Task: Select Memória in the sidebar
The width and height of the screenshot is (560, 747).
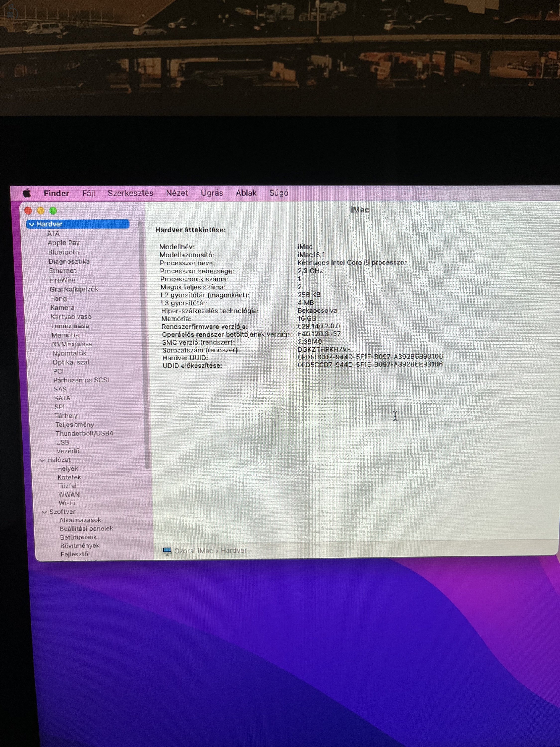Action: 65,335
